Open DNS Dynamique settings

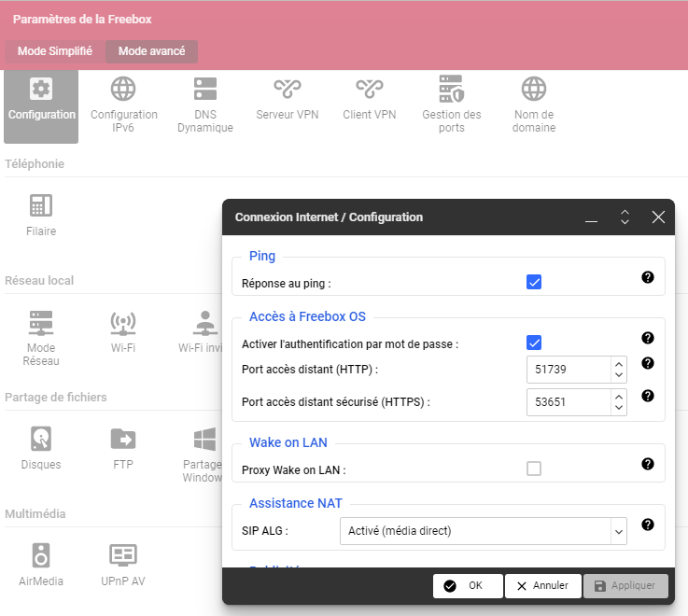205,105
